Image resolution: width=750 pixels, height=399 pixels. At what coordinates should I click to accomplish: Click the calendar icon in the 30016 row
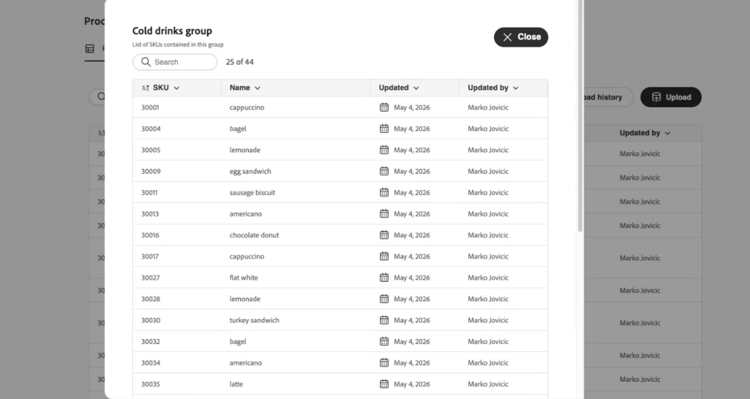(x=384, y=235)
